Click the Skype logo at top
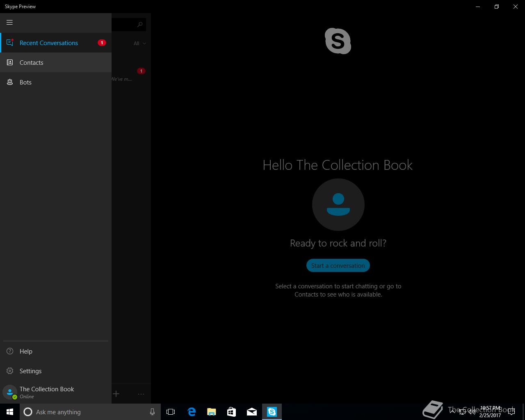This screenshot has height=420, width=525. coord(338,41)
